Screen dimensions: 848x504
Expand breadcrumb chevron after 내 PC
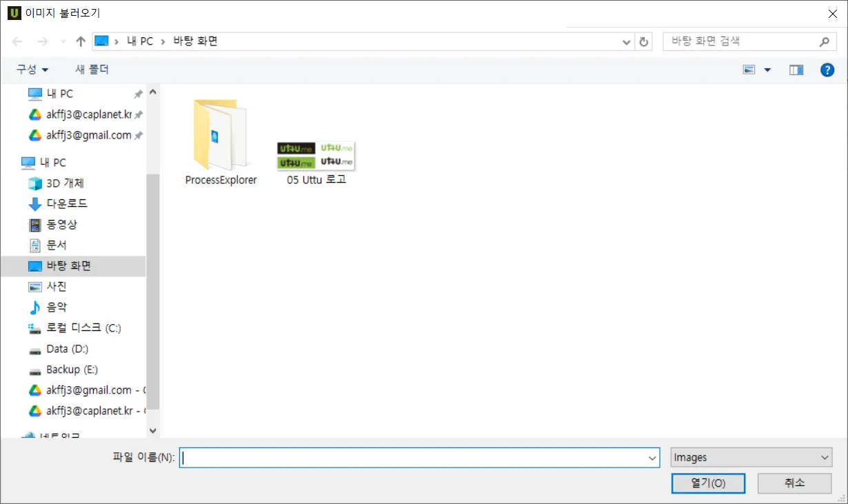(x=163, y=41)
